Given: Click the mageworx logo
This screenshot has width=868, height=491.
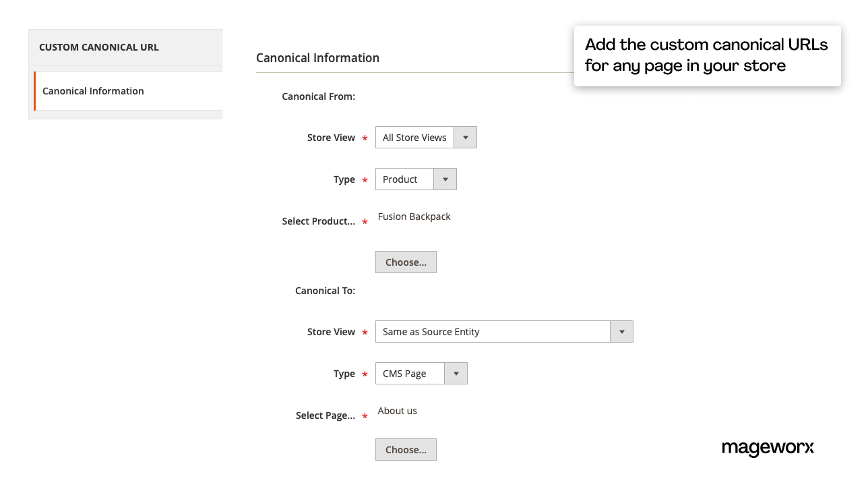Looking at the screenshot, I should pos(768,448).
